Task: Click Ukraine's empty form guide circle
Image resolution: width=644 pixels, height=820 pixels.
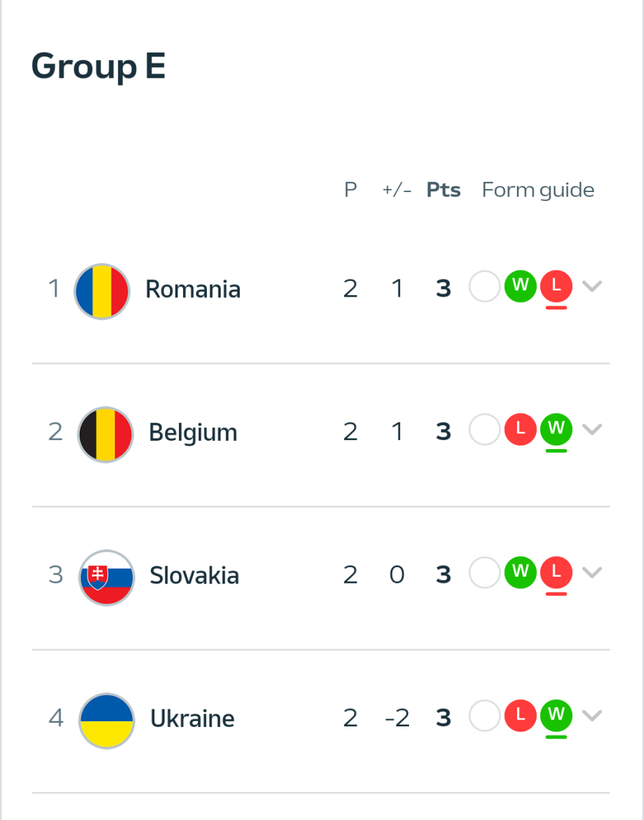Action: 484,715
